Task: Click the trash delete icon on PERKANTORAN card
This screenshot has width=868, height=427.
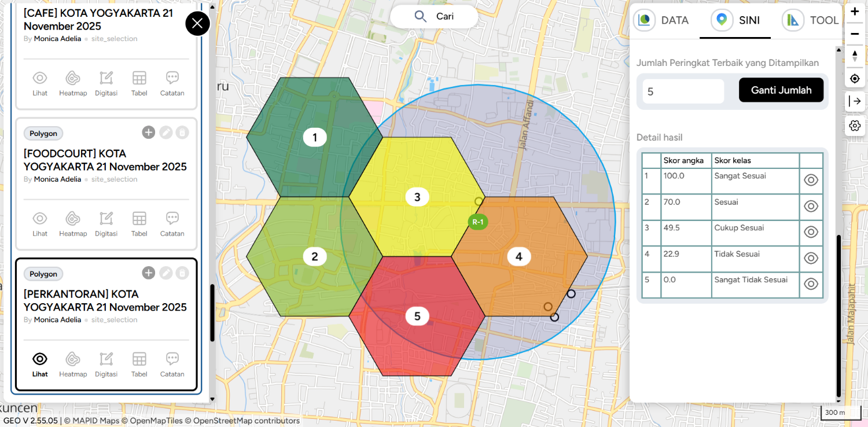Action: pos(182,273)
